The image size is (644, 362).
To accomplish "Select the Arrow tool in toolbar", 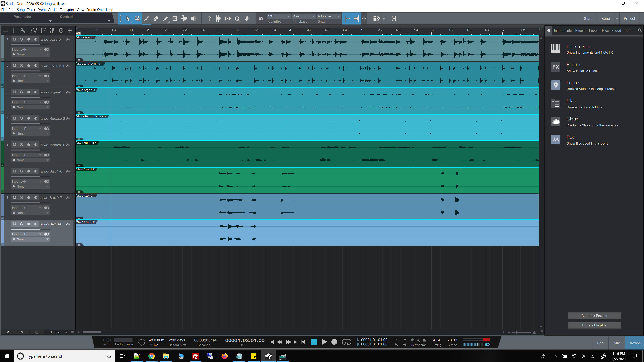I will tap(128, 18).
